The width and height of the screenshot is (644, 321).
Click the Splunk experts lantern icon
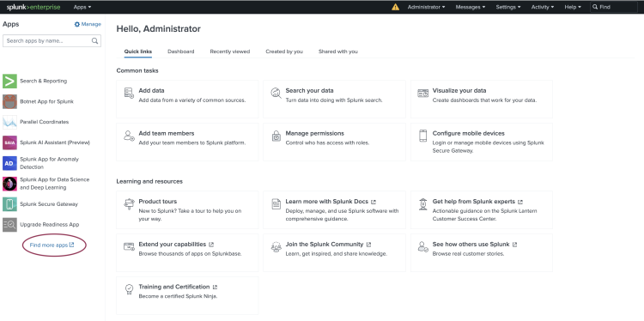pyautogui.click(x=423, y=203)
